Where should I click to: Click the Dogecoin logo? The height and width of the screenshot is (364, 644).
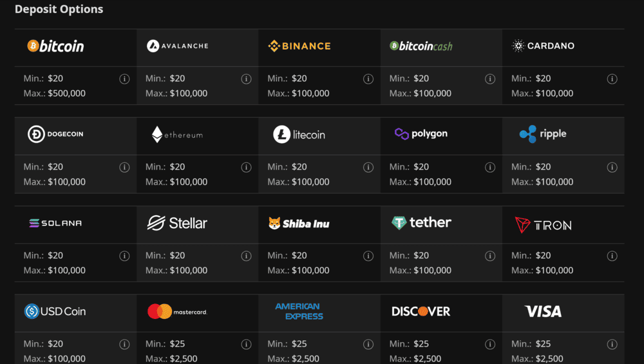pyautogui.click(x=55, y=135)
